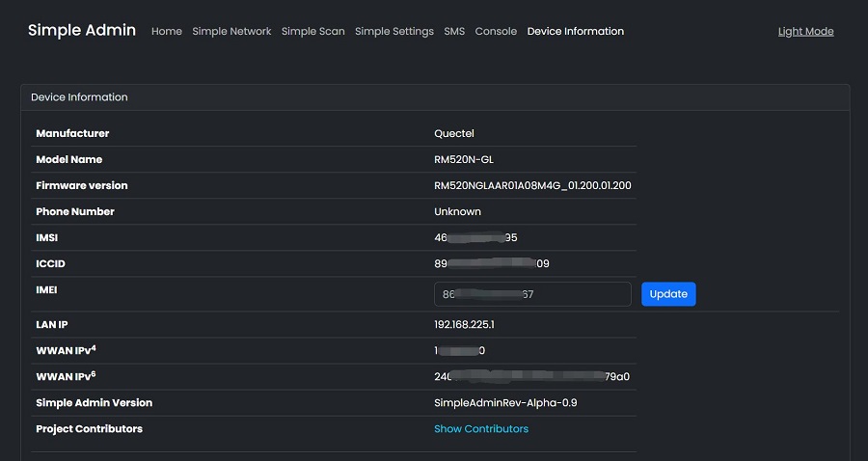This screenshot has width=868, height=461.
Task: Click the Firmware version label
Action: pos(82,185)
